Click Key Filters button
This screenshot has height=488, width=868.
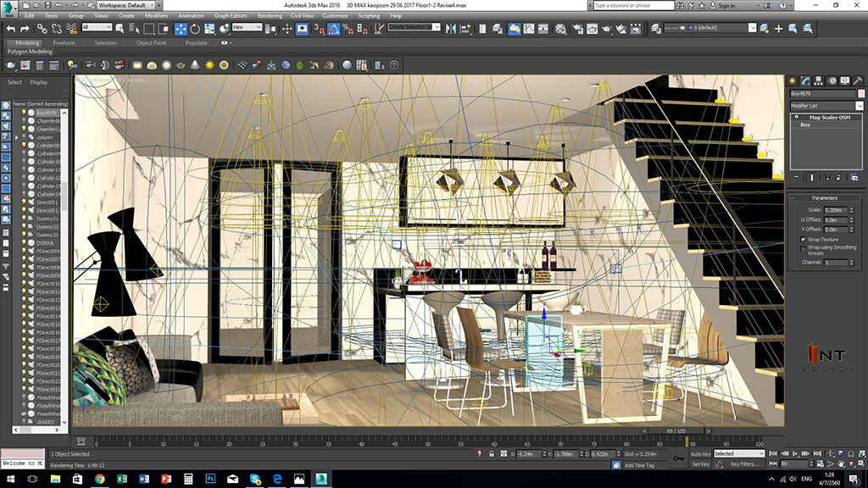tap(744, 464)
